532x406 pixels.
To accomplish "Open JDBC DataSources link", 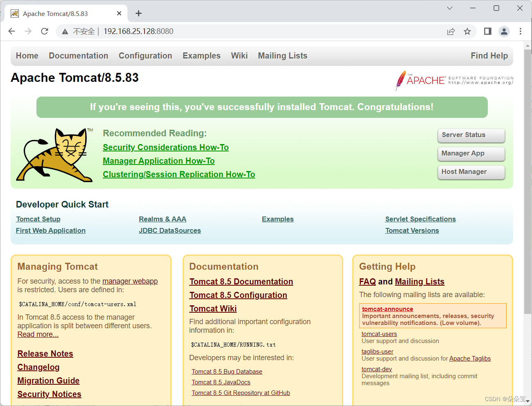I will point(170,230).
